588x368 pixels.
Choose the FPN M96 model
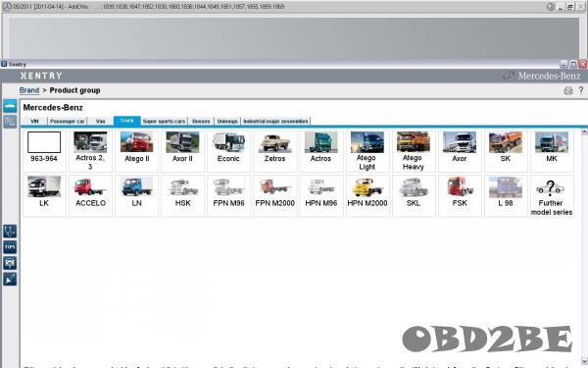(228, 196)
